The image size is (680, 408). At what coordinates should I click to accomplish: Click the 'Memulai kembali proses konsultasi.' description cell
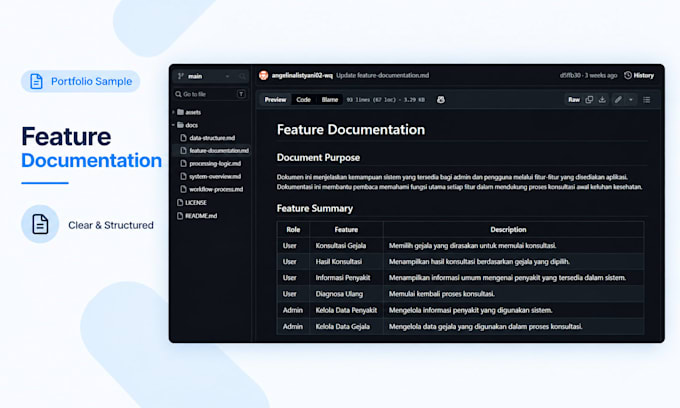point(513,294)
